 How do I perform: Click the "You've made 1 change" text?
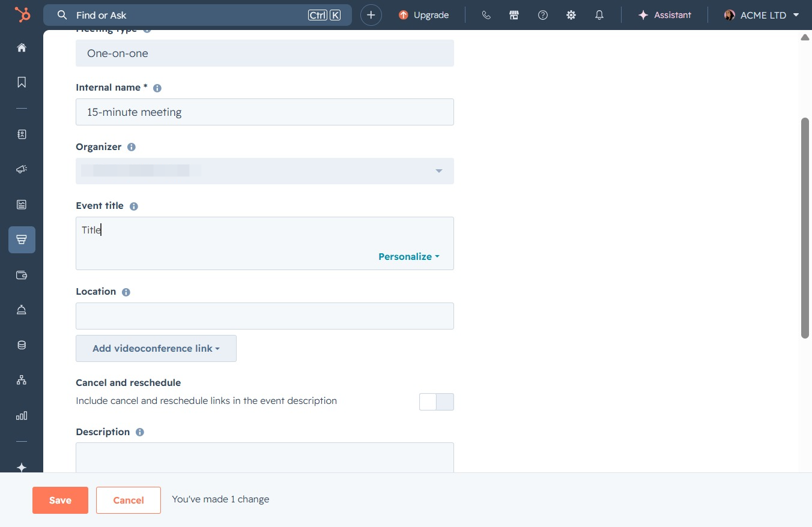[220, 499]
